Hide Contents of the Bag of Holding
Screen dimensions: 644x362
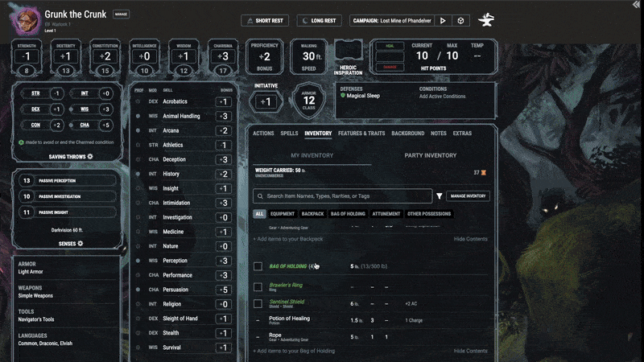click(470, 351)
